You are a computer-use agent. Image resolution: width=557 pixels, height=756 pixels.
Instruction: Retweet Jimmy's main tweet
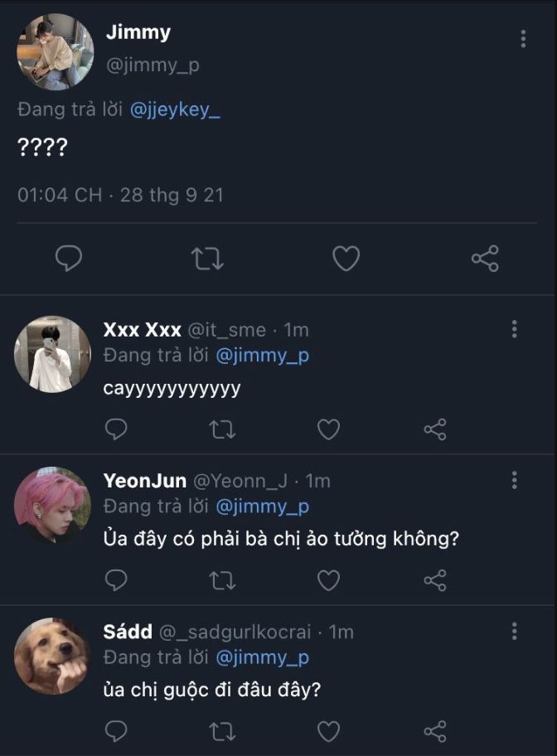tap(207, 259)
